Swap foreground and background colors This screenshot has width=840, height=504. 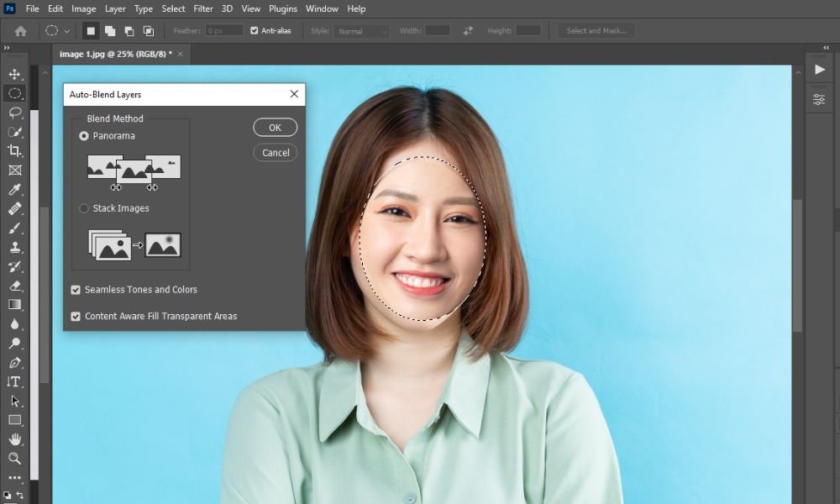(x=20, y=495)
